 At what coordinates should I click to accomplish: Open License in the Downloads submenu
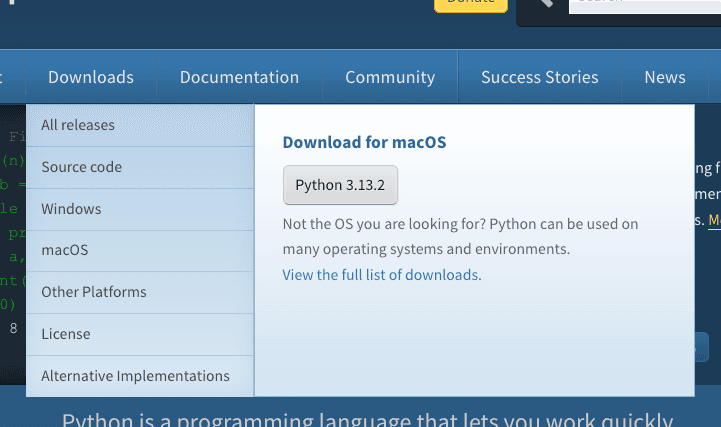click(x=140, y=334)
